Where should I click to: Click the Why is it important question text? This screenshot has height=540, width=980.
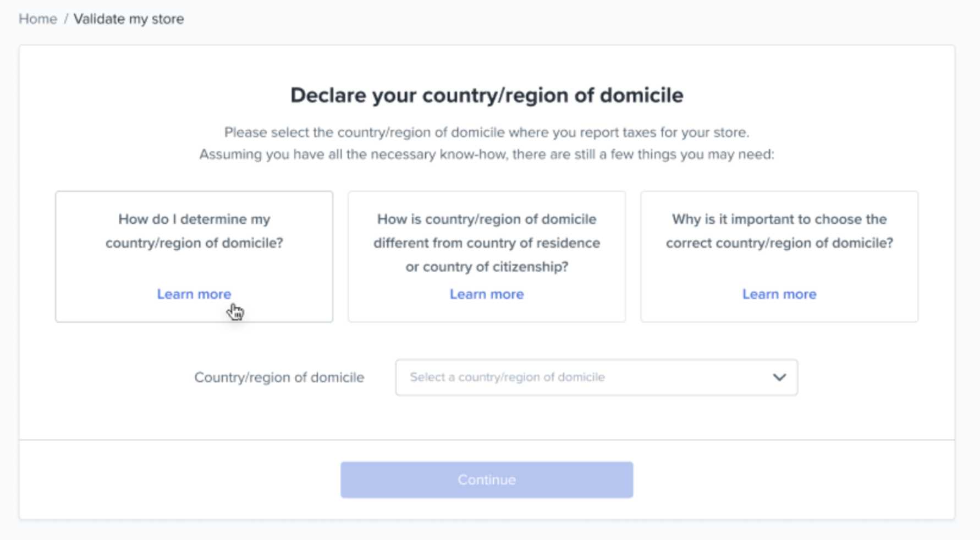(x=779, y=231)
